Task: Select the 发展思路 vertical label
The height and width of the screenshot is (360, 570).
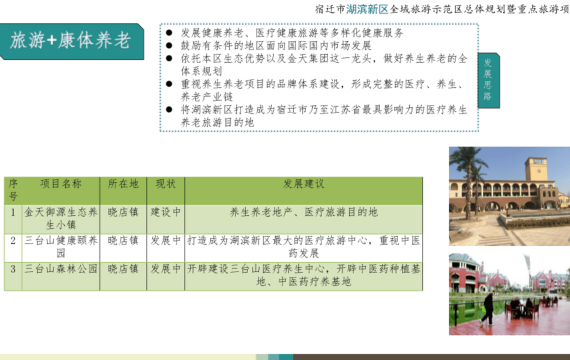Action: [489, 80]
